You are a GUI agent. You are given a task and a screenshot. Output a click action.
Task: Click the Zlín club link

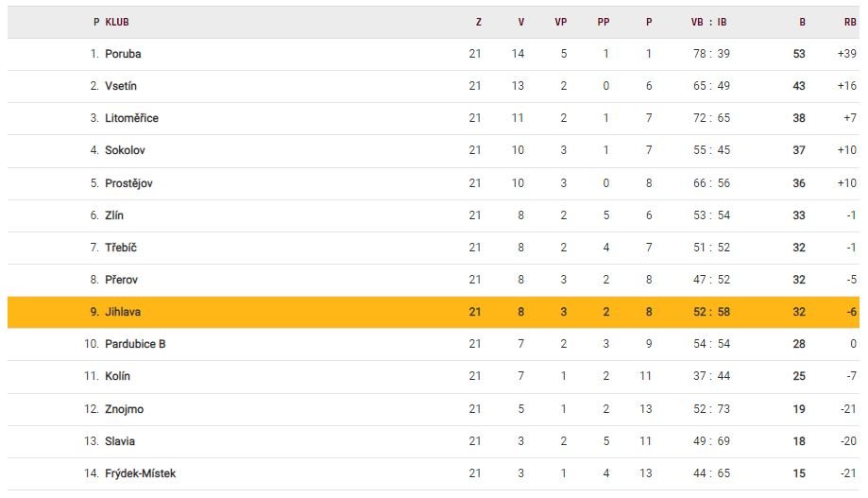coord(114,215)
